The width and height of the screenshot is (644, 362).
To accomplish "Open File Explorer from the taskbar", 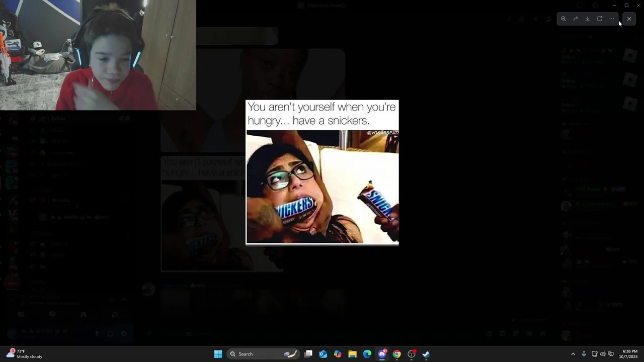I will click(352, 354).
